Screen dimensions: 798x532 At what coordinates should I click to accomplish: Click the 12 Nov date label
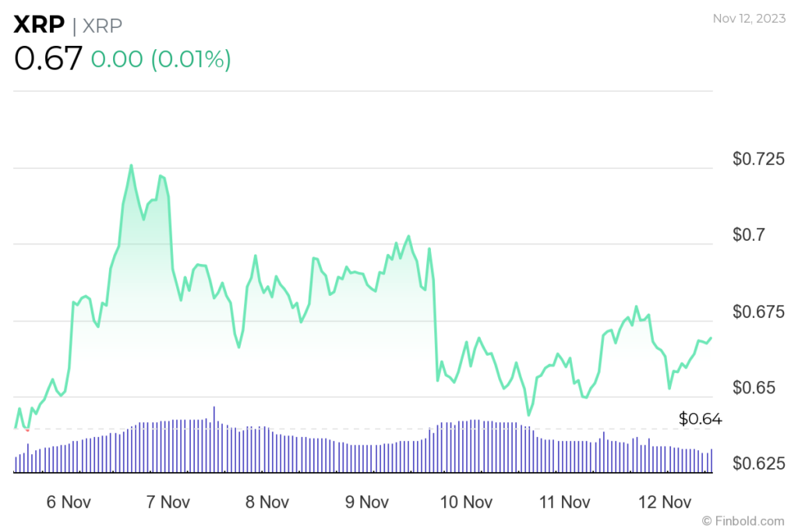[x=665, y=502]
